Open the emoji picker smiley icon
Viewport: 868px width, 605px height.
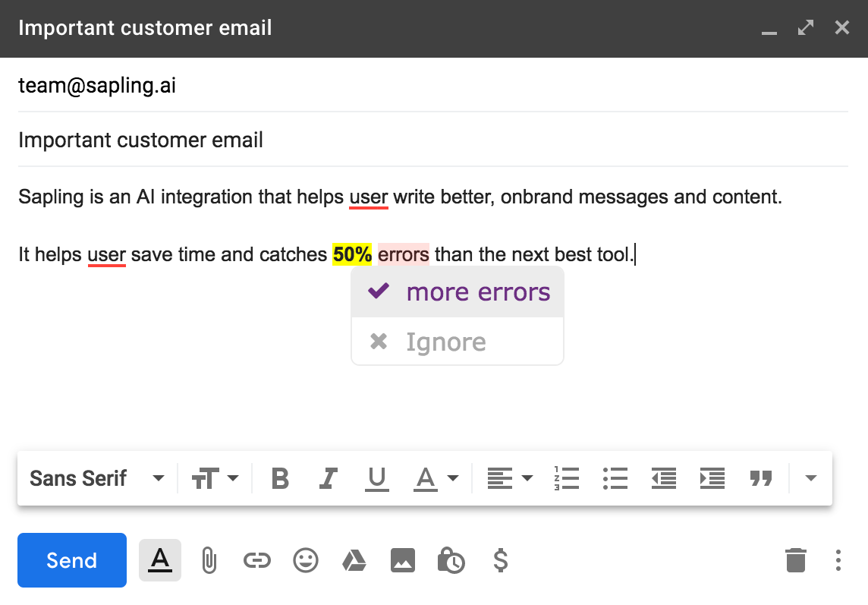(306, 560)
